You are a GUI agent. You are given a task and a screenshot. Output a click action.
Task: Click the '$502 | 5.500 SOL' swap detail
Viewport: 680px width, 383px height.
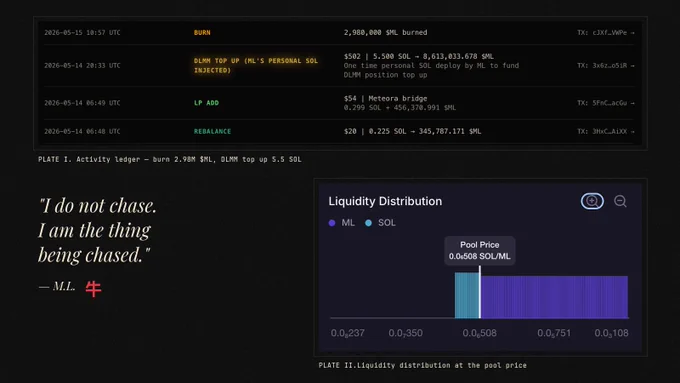coord(418,56)
